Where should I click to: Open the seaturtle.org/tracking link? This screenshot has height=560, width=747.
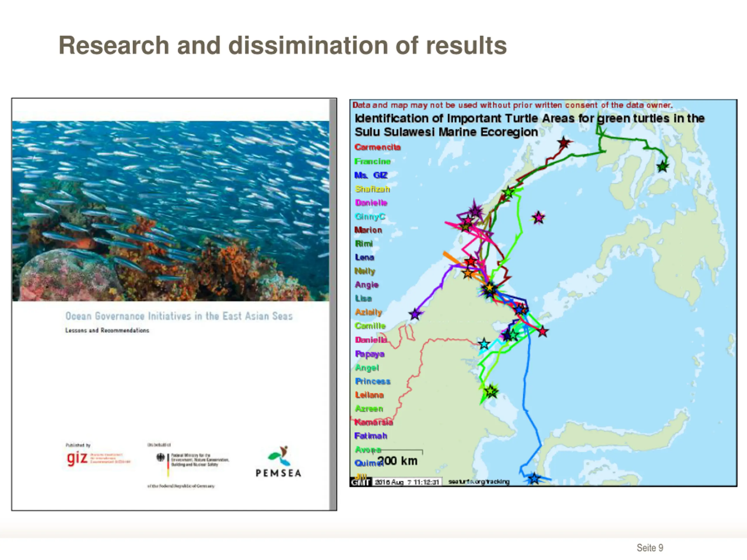point(479,482)
